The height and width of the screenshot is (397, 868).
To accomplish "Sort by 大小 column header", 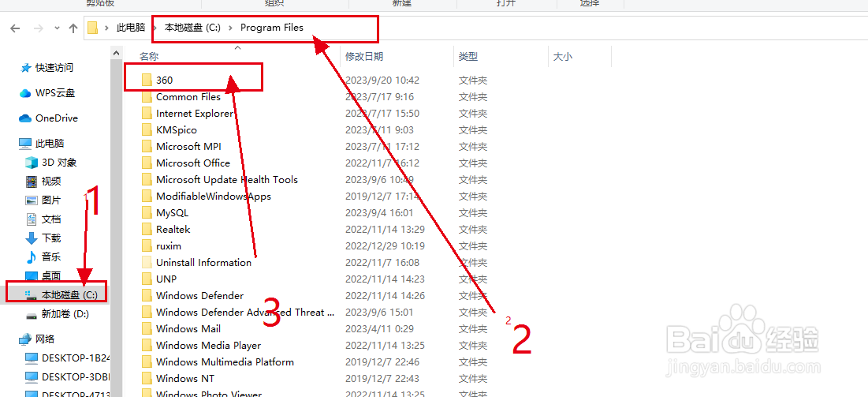I will click(562, 57).
